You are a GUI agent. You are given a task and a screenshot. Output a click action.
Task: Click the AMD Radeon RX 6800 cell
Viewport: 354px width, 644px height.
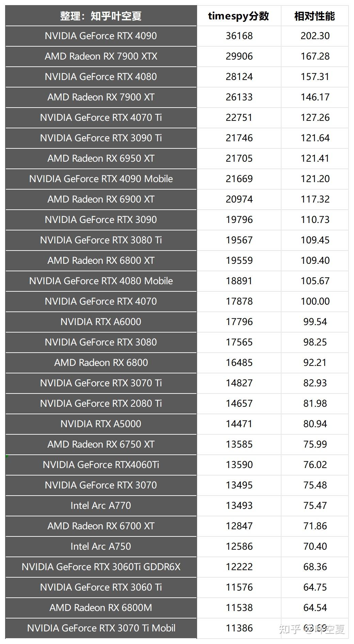coord(101,363)
